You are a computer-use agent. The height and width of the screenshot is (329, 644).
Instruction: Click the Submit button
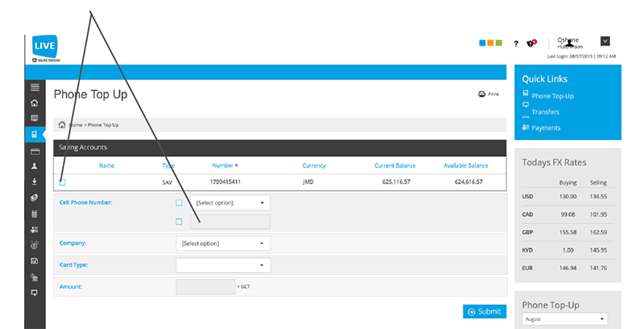pos(485,311)
